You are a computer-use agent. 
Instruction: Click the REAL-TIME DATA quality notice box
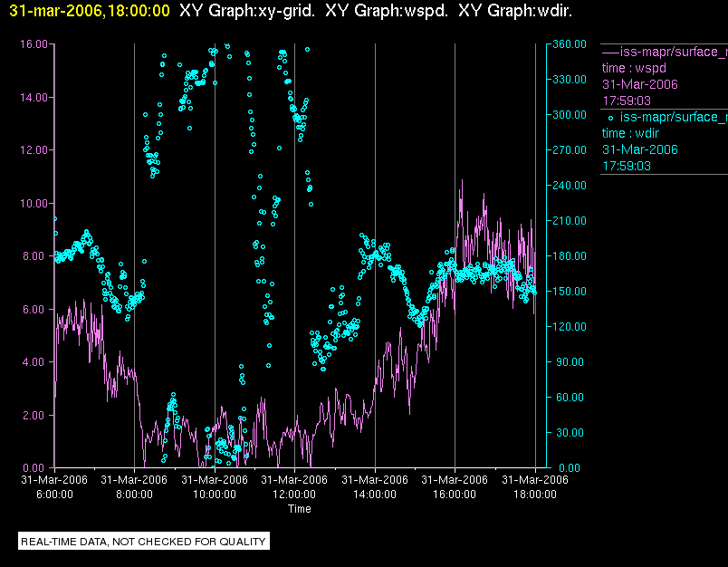point(144,541)
